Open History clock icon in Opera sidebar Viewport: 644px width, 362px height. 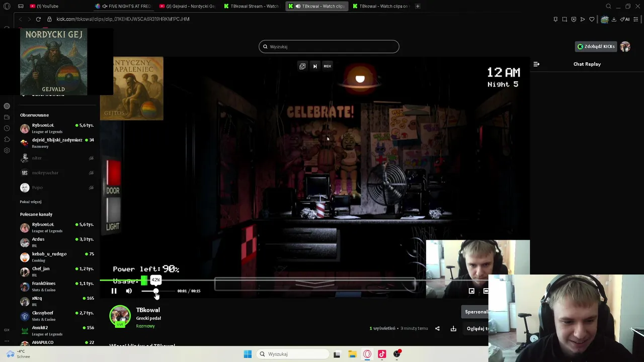tap(7, 128)
